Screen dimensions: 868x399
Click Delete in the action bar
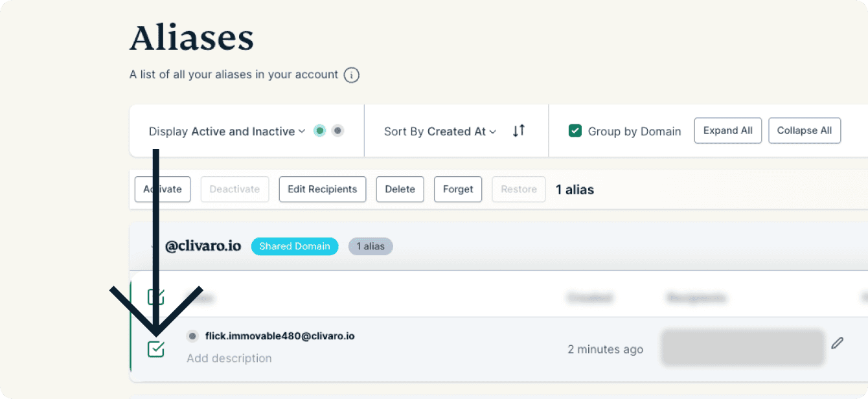400,189
